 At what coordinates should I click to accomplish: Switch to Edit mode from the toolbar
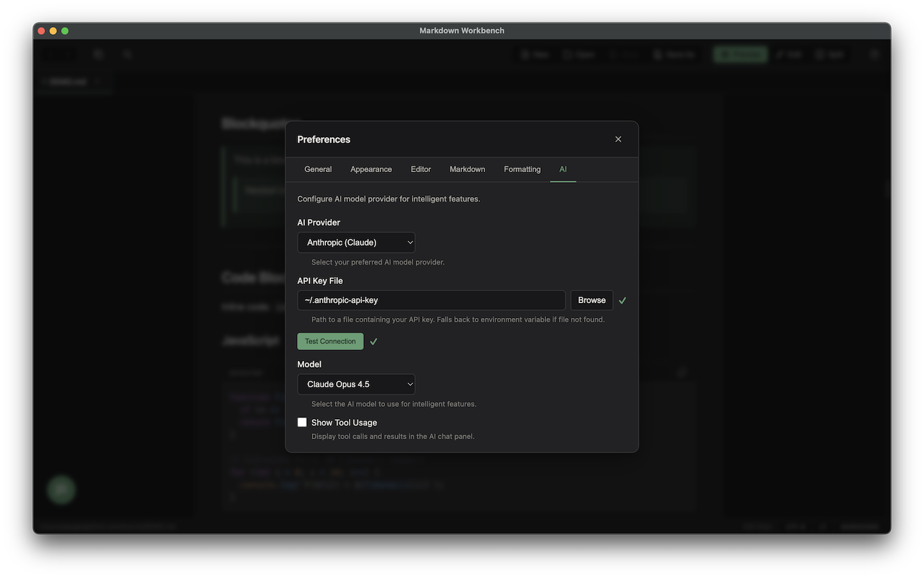pos(788,54)
